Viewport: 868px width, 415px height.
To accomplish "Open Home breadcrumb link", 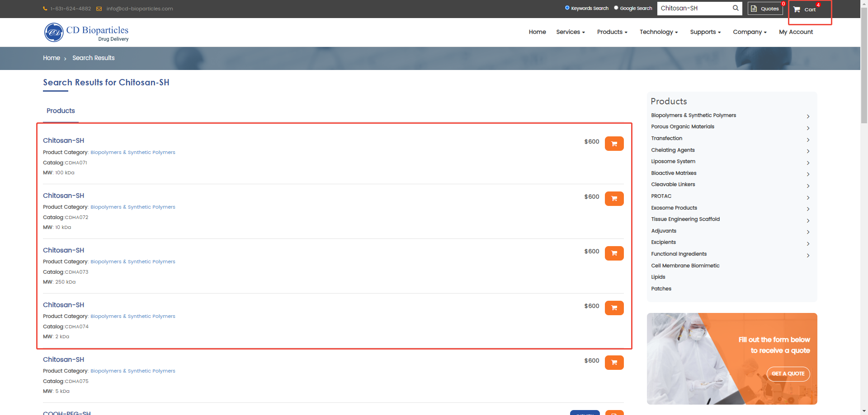I will 52,58.
